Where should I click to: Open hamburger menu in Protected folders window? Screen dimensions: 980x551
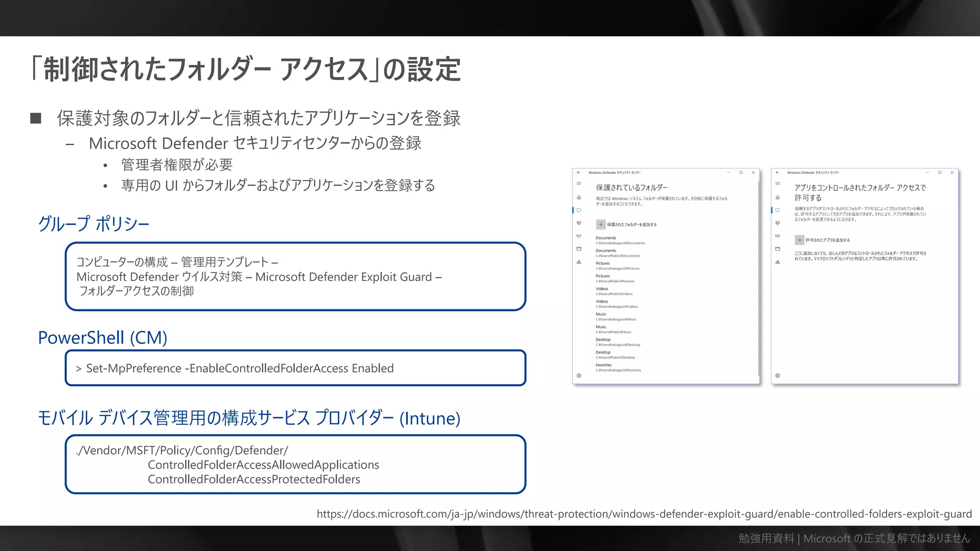[579, 184]
